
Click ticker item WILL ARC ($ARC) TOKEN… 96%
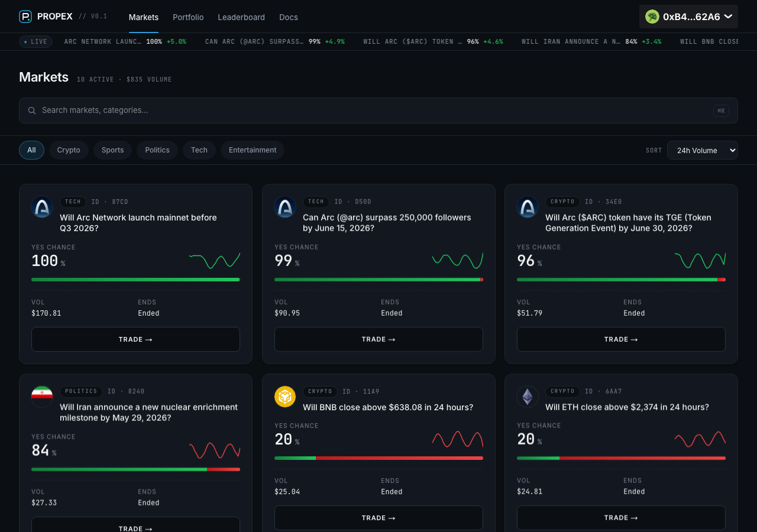tap(433, 41)
